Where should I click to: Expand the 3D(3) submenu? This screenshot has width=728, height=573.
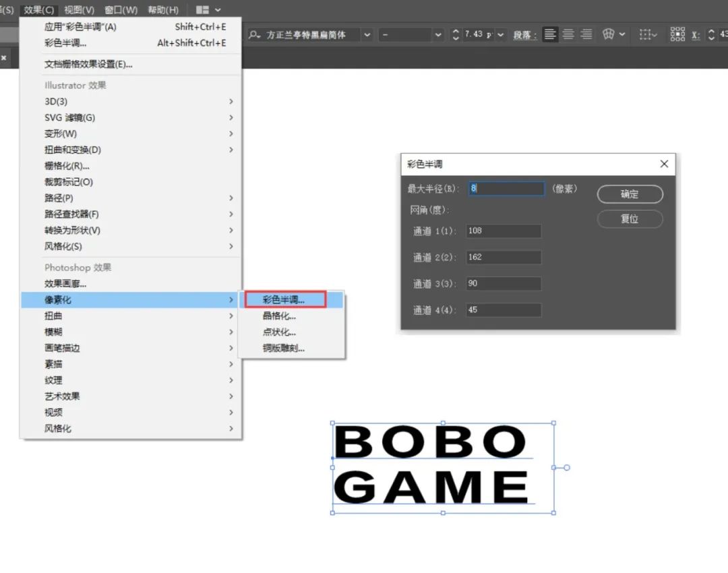(131, 101)
